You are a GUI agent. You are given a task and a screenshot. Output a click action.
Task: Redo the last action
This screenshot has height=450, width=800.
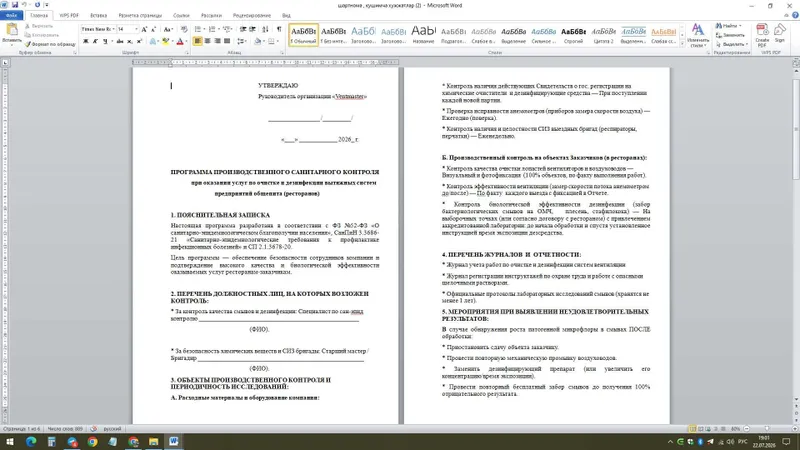click(x=37, y=5)
